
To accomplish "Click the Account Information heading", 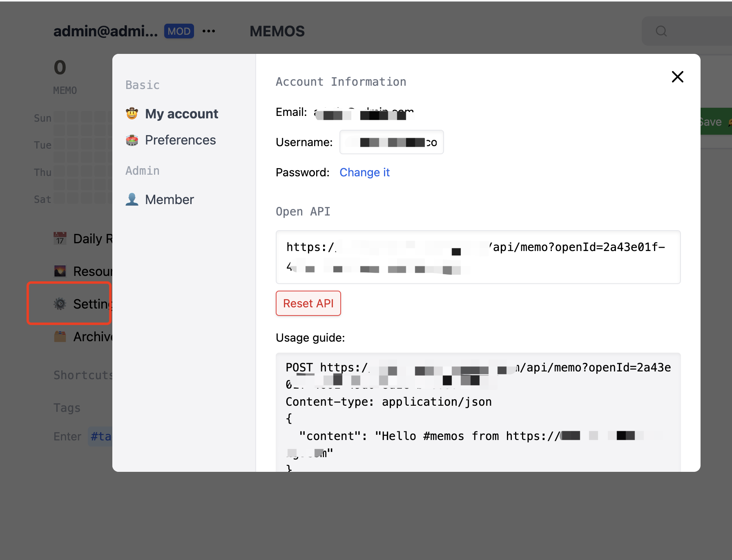I will 341,82.
